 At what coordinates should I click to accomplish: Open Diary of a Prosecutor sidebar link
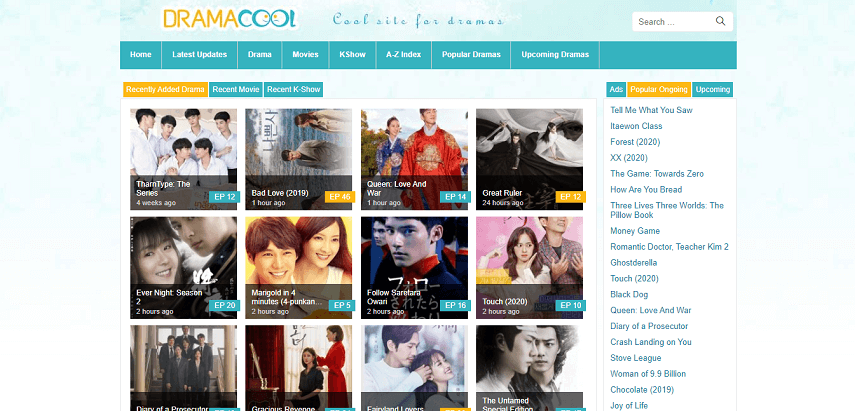[x=649, y=326]
